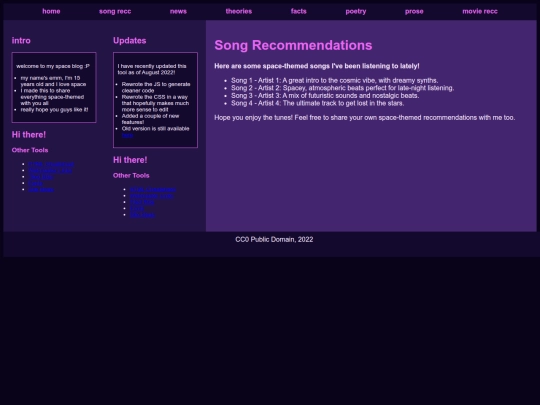
Task: Click 'really hope you guys like it!' bullet
Action: pos(54,110)
